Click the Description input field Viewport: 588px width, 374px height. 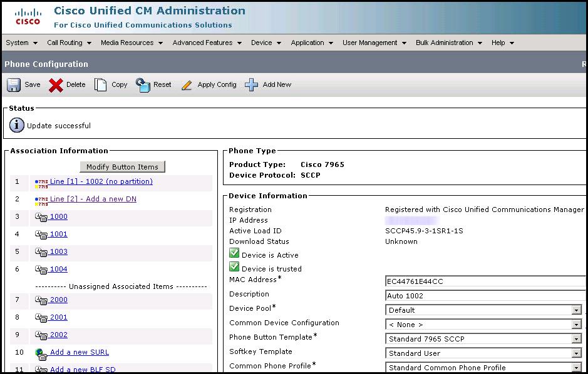click(x=485, y=296)
